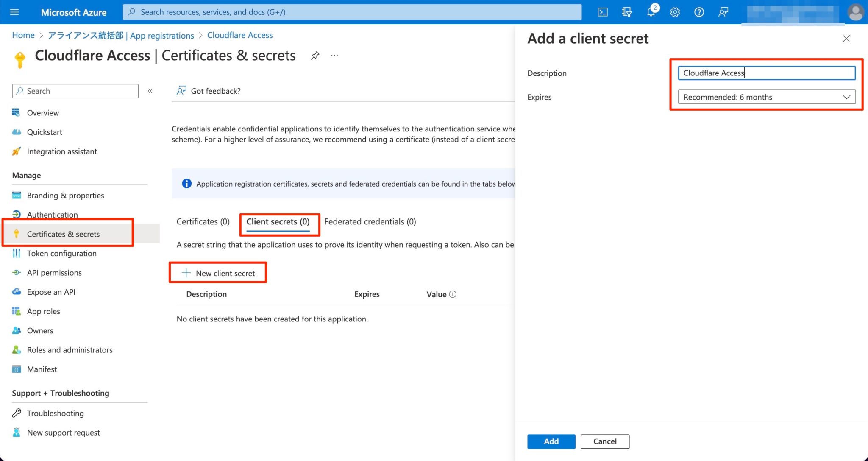Click the New client secret button
The width and height of the screenshot is (868, 461).
[218, 273]
